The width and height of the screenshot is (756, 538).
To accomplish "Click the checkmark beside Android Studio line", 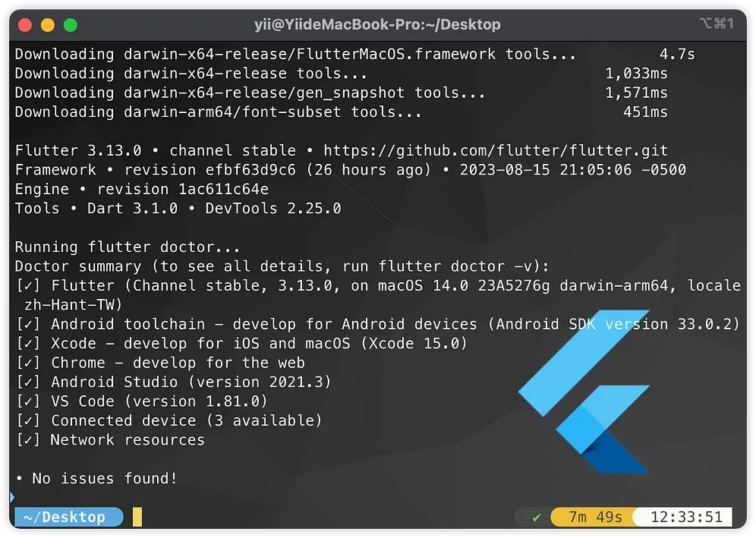I will pos(28,382).
